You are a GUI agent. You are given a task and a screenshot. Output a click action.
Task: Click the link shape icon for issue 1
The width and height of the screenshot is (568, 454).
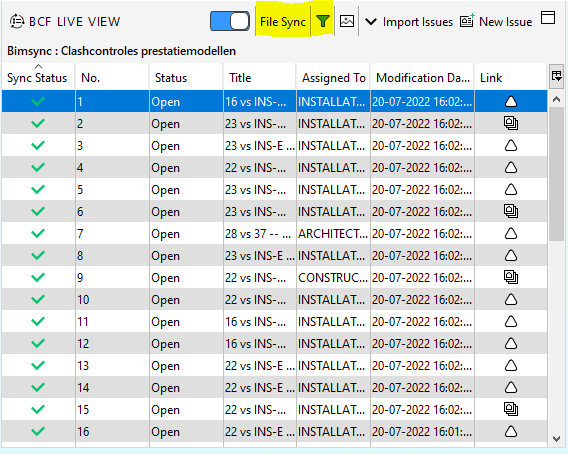511,101
